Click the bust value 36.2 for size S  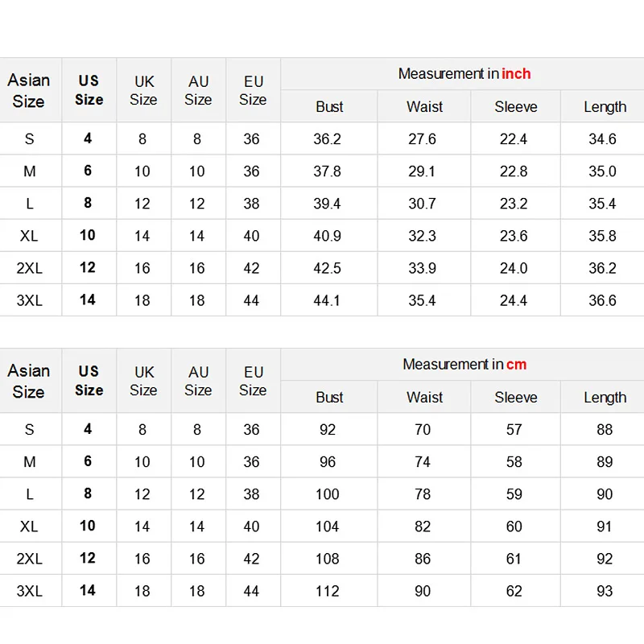pyautogui.click(x=327, y=139)
